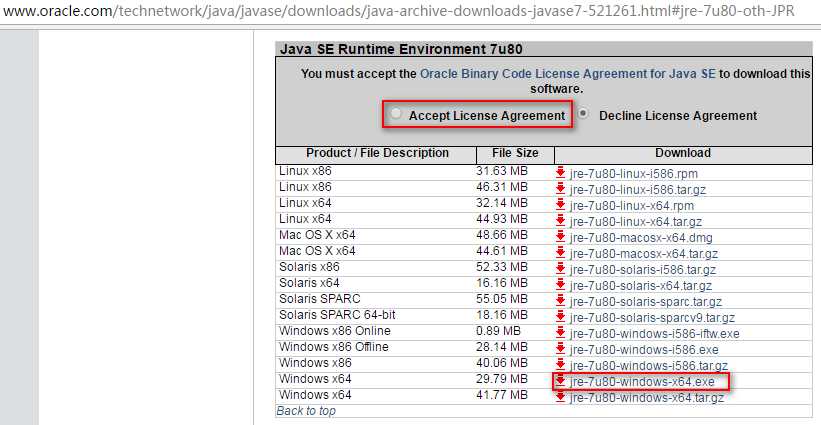Click the 48.66 MB file size cell

pos(502,235)
